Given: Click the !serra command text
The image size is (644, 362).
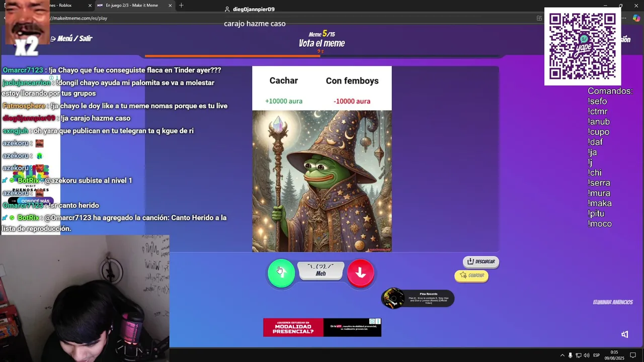Looking at the screenshot, I should (x=599, y=183).
